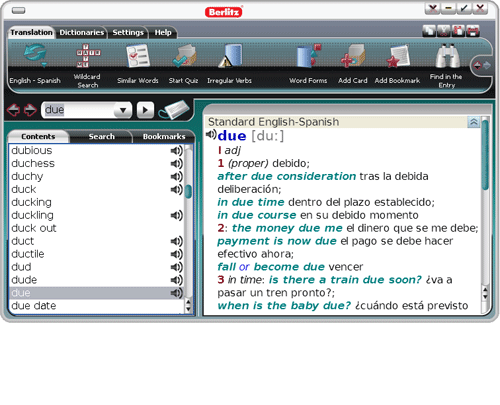Screen dimensions: 500x405
Task: Switch to the Translation tab
Action: coord(31,32)
